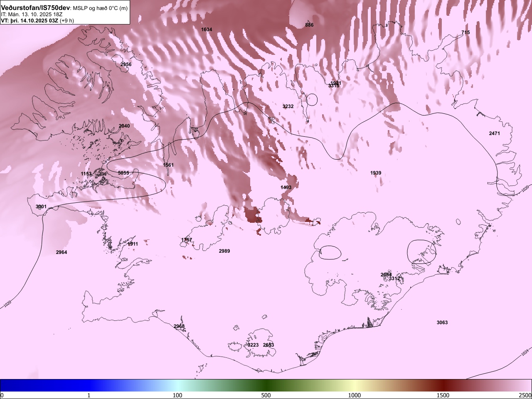Click the 2964 height label
Image resolution: width=532 pixels, height=399 pixels.
pos(62,252)
